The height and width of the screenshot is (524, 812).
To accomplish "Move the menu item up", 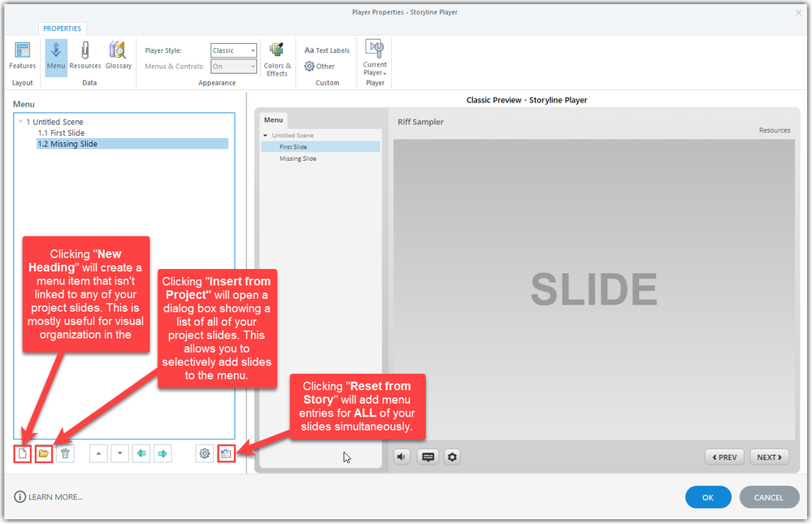I will [x=98, y=454].
